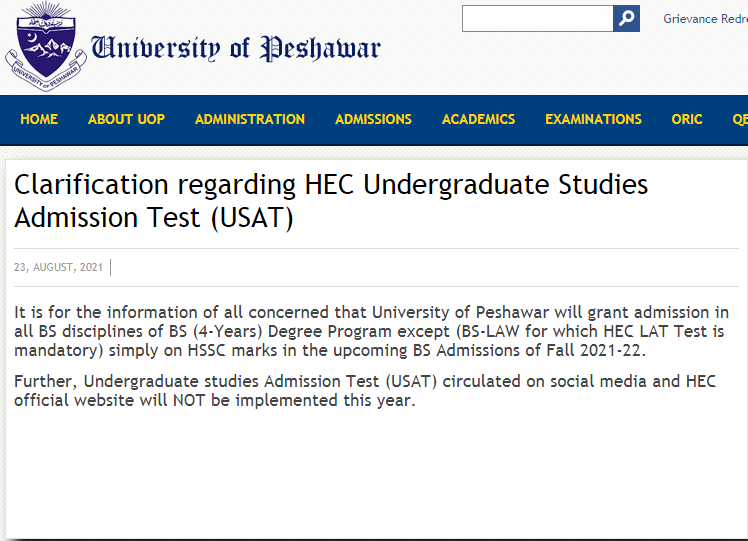The height and width of the screenshot is (541, 748).
Task: Focus the search text box
Action: pyautogui.click(x=538, y=19)
